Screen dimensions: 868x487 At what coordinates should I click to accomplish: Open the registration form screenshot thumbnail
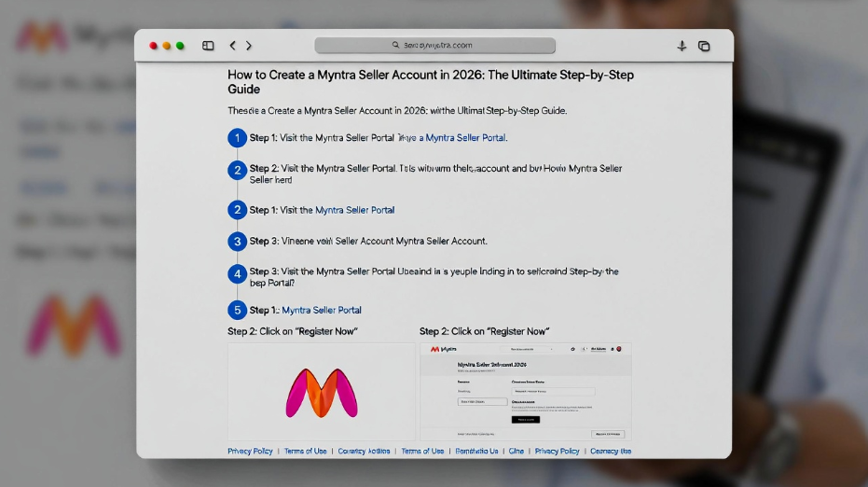point(525,392)
